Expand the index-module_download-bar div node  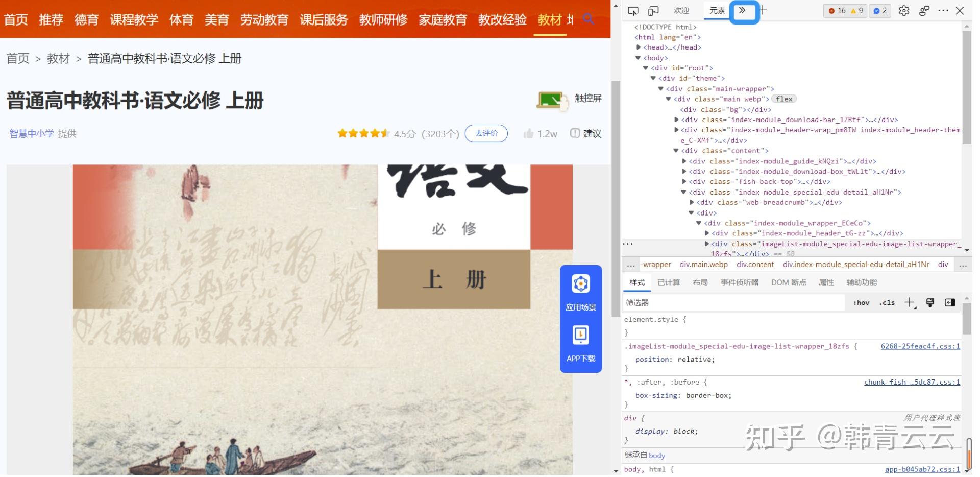click(677, 120)
